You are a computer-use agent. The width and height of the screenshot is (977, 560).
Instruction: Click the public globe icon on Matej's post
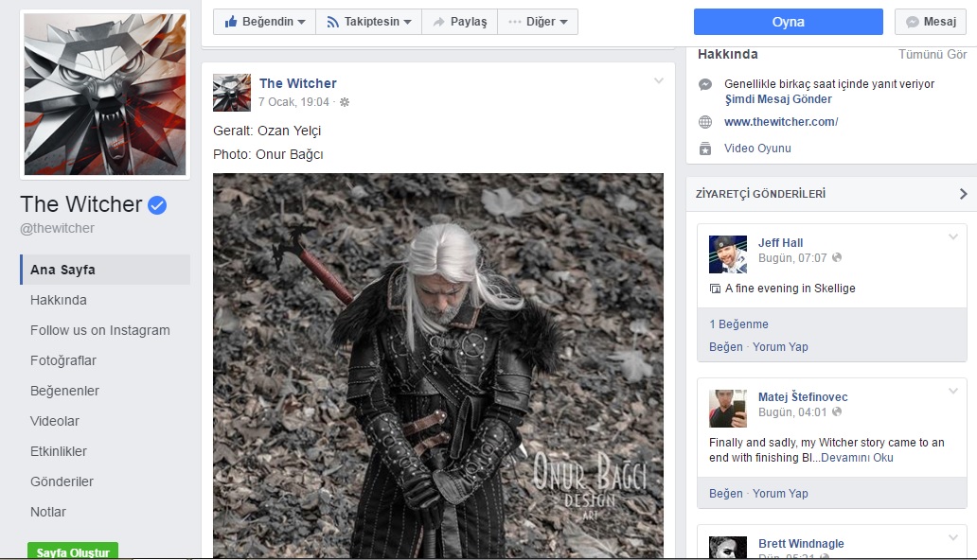coord(837,411)
